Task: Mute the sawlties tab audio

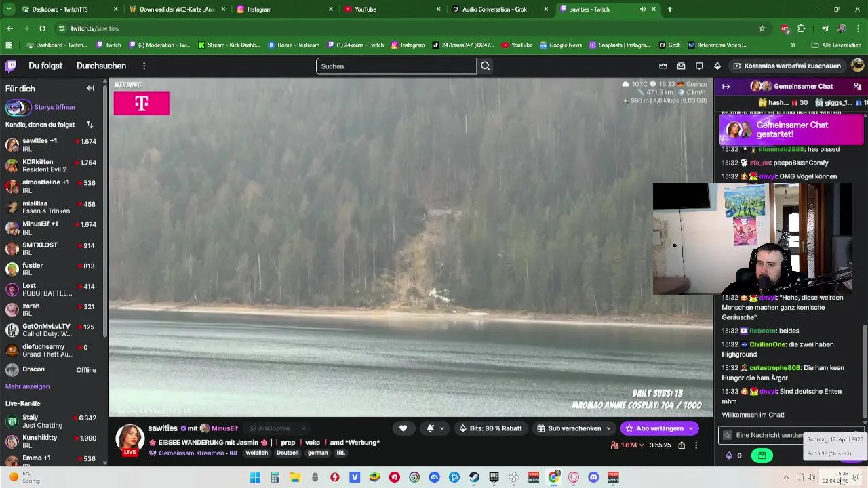Action: point(642,9)
